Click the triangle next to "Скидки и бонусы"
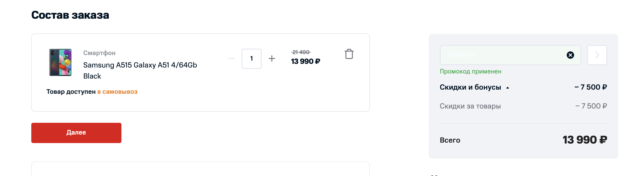644x176 pixels. [x=508, y=88]
